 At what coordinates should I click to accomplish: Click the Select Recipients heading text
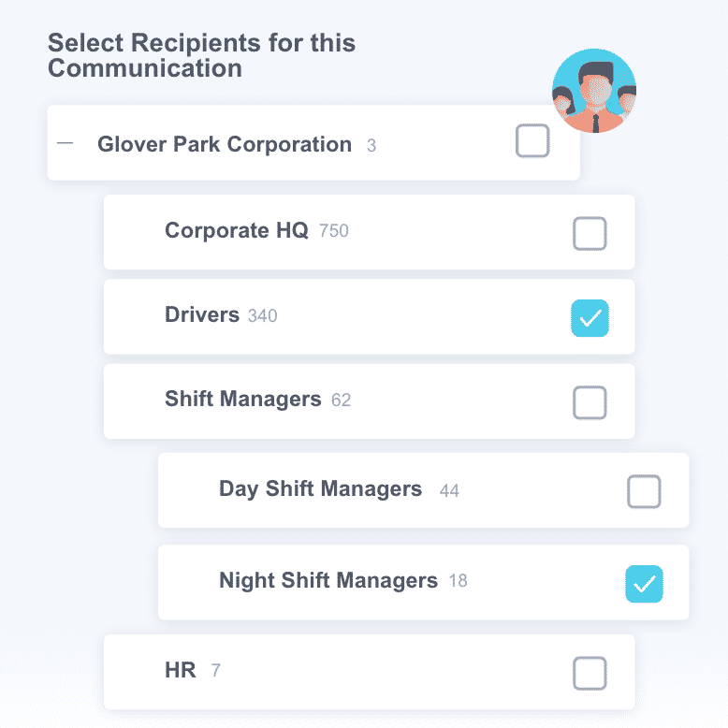click(201, 55)
